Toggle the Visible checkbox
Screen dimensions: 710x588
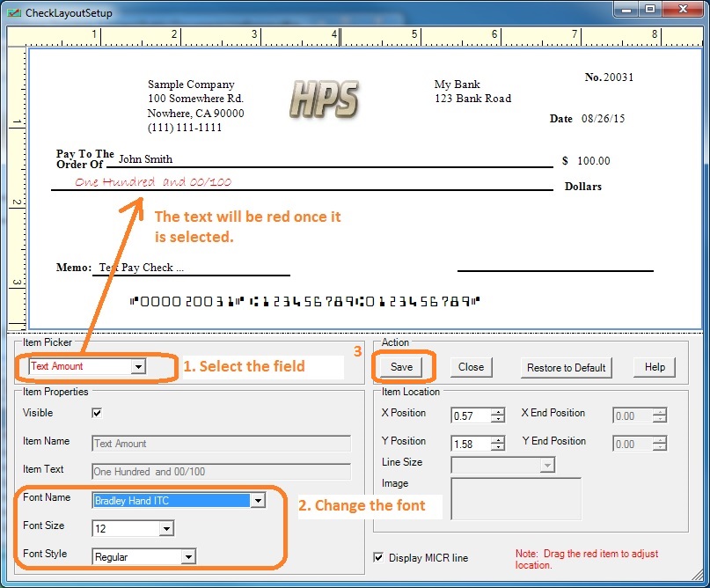click(x=97, y=413)
